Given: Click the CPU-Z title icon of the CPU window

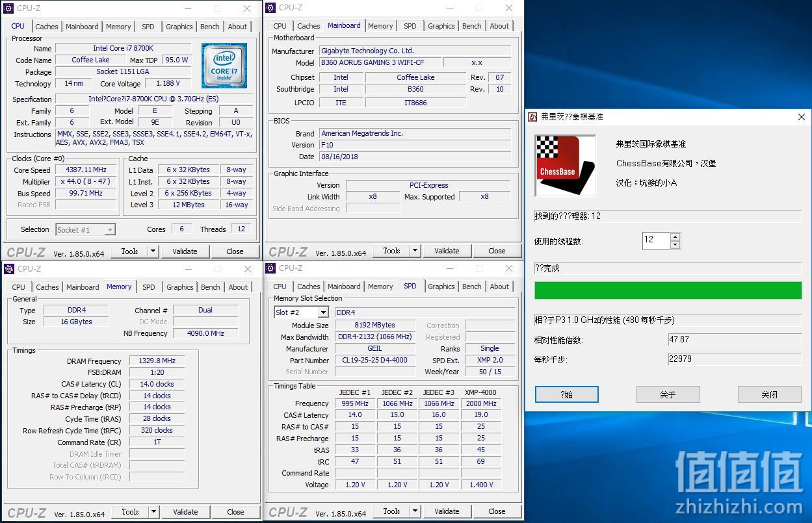Looking at the screenshot, I should coord(10,8).
